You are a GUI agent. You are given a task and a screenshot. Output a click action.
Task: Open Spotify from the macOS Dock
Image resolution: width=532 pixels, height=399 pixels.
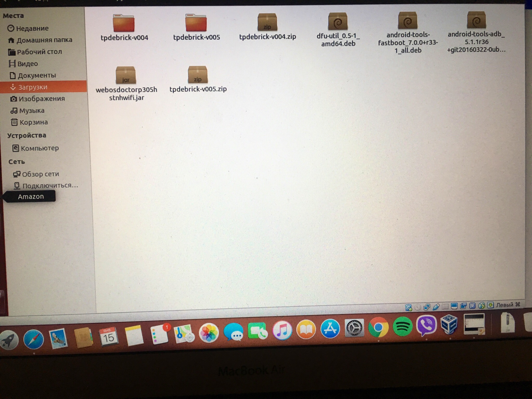pyautogui.click(x=402, y=327)
